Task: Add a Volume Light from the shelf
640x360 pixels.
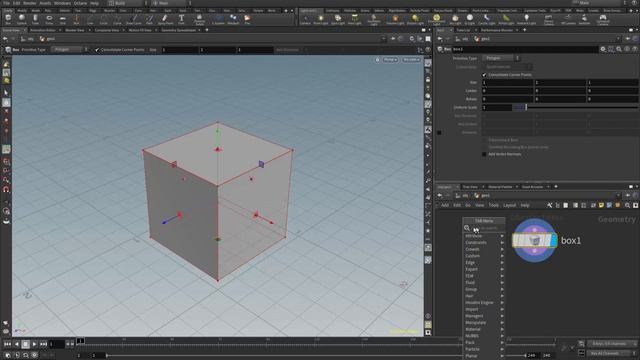Action: pyautogui.click(x=395, y=19)
